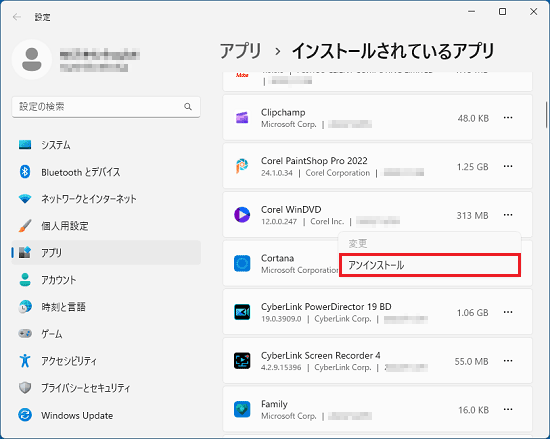The width and height of the screenshot is (550, 439).
Task: Open Bluetooth とデバイス settings
Action: pyautogui.click(x=81, y=172)
